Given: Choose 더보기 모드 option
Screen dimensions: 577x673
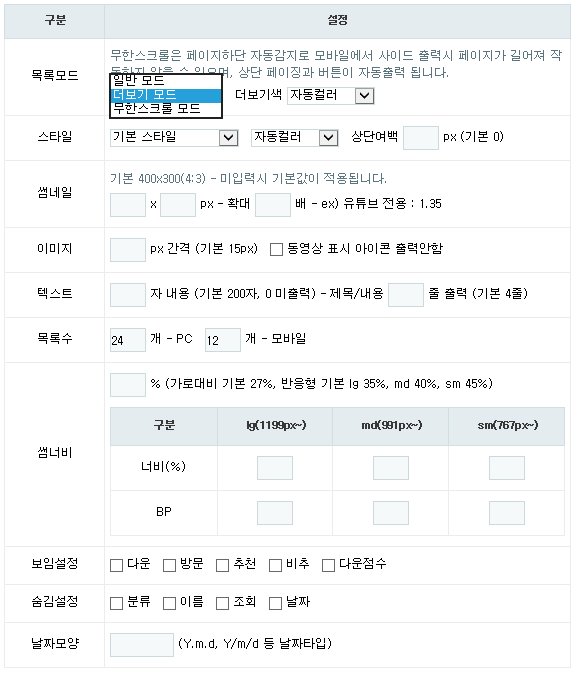Looking at the screenshot, I should click(166, 95).
